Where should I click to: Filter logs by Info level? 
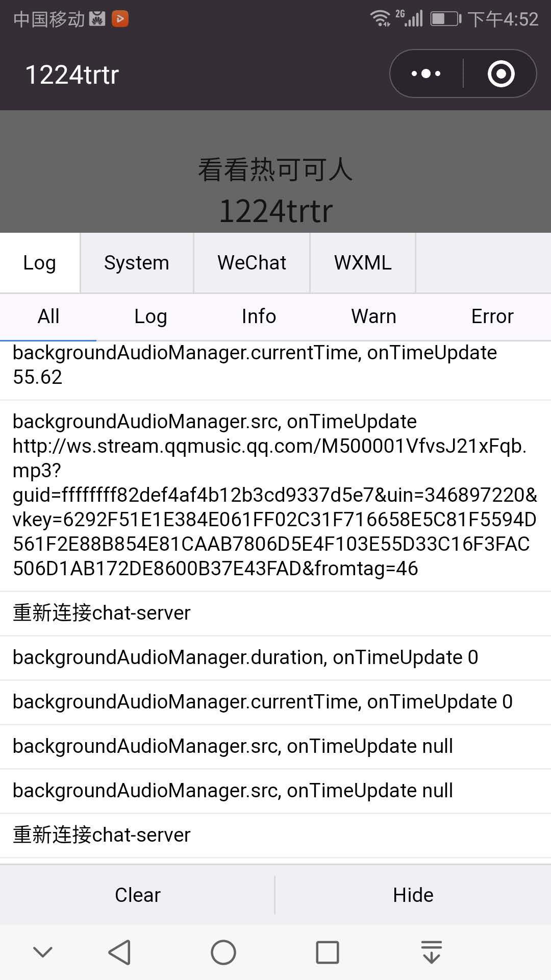click(x=259, y=316)
